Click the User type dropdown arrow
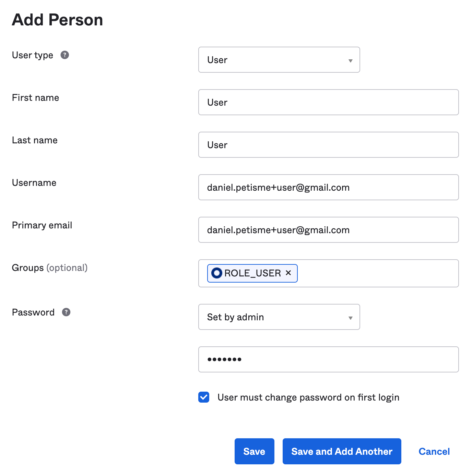The image size is (472, 476). coord(351,61)
